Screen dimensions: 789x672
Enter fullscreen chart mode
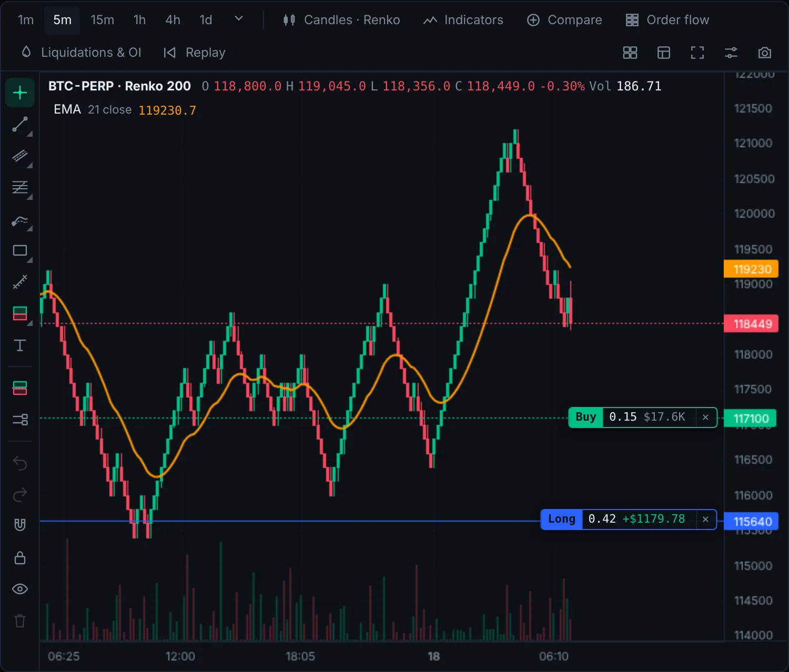coord(697,53)
